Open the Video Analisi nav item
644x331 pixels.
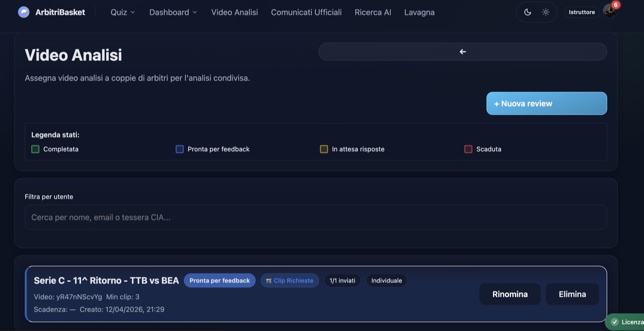[x=235, y=12]
